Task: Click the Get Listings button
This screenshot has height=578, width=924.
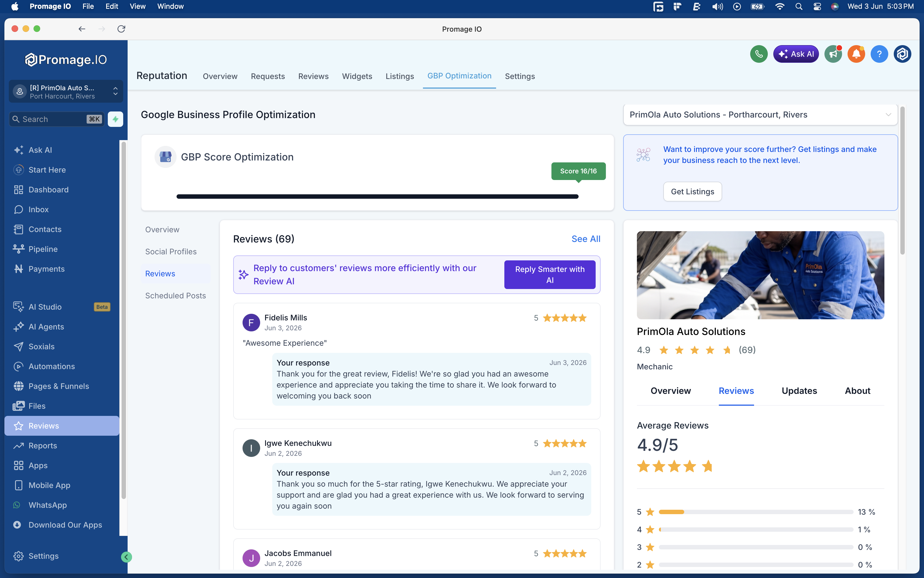Action: [692, 192]
